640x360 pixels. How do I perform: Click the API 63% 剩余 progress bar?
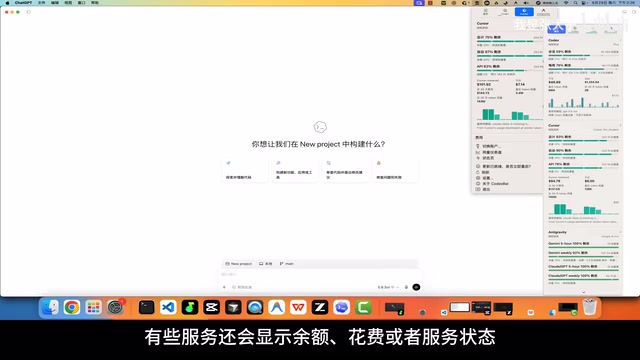click(509, 71)
